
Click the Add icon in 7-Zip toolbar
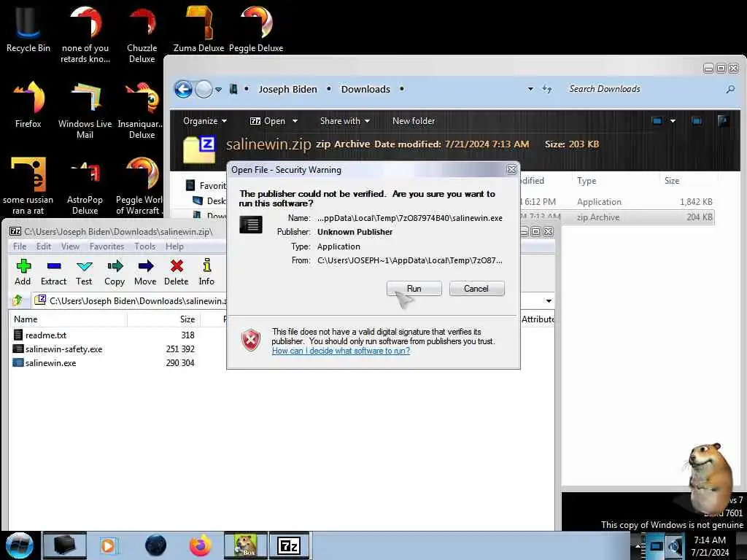pos(23,273)
